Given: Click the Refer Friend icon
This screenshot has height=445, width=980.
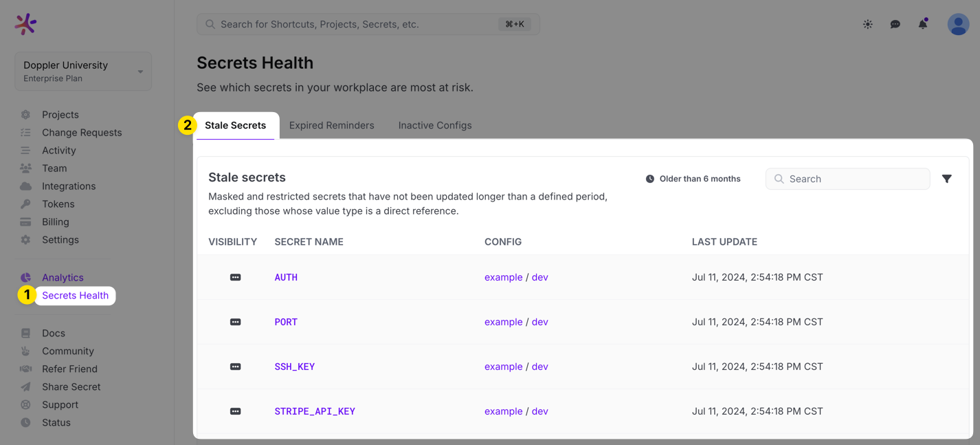Looking at the screenshot, I should pyautogui.click(x=25, y=369).
